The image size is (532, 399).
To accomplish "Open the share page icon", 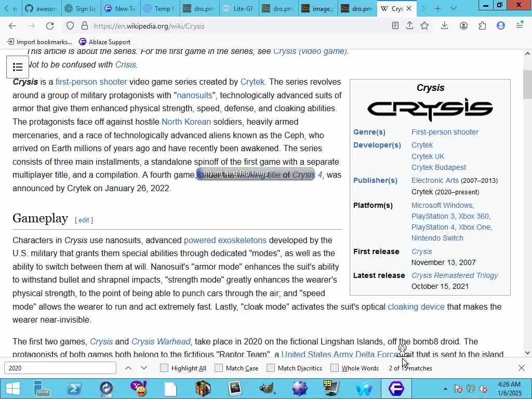I will click(409, 26).
